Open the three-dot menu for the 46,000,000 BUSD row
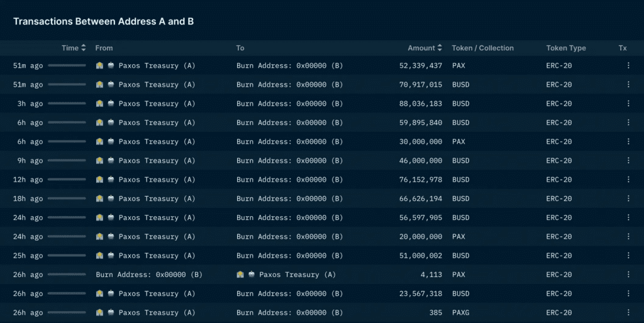The image size is (644, 323). 628,160
